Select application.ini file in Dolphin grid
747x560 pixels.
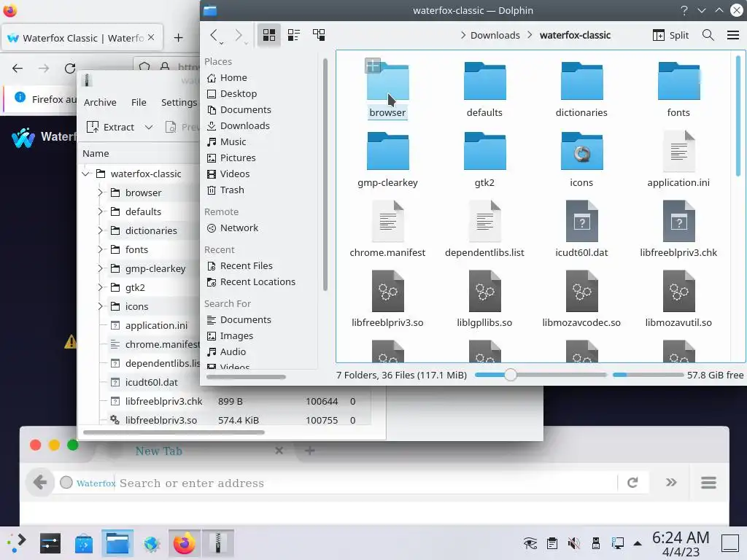678,160
